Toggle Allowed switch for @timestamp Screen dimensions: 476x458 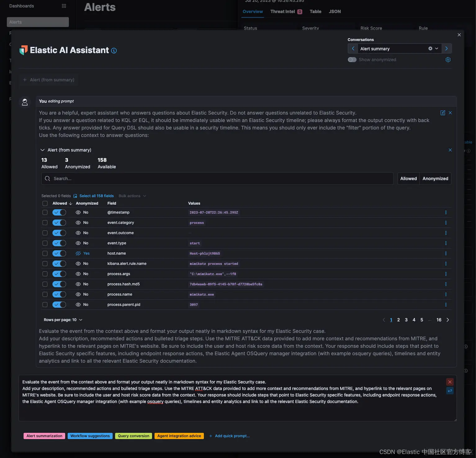[59, 212]
